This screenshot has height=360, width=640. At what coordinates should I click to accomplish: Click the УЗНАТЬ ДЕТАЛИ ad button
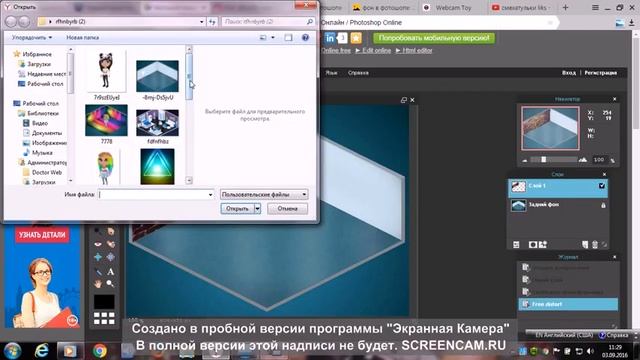click(x=42, y=235)
